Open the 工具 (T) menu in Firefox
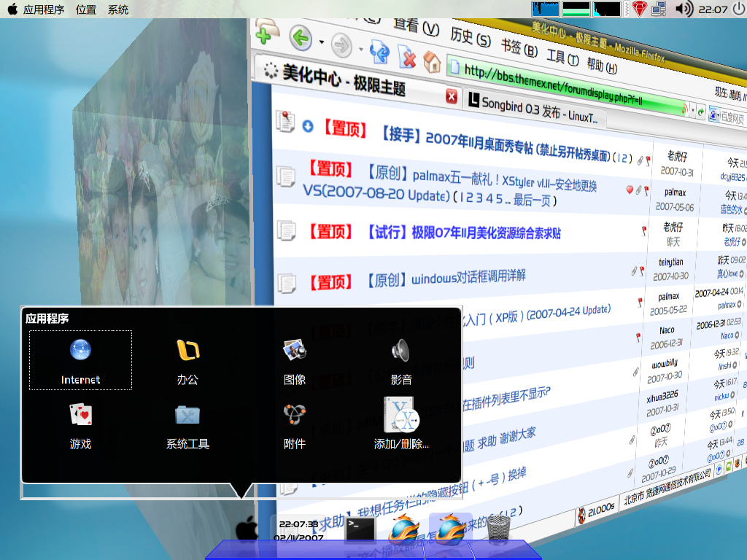Screen dimensions: 747x560 (562, 58)
